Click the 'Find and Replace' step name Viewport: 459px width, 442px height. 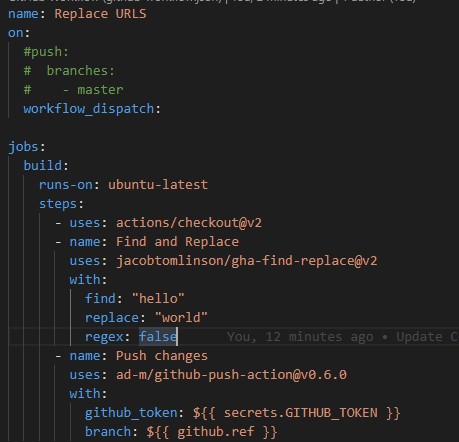[x=177, y=242]
